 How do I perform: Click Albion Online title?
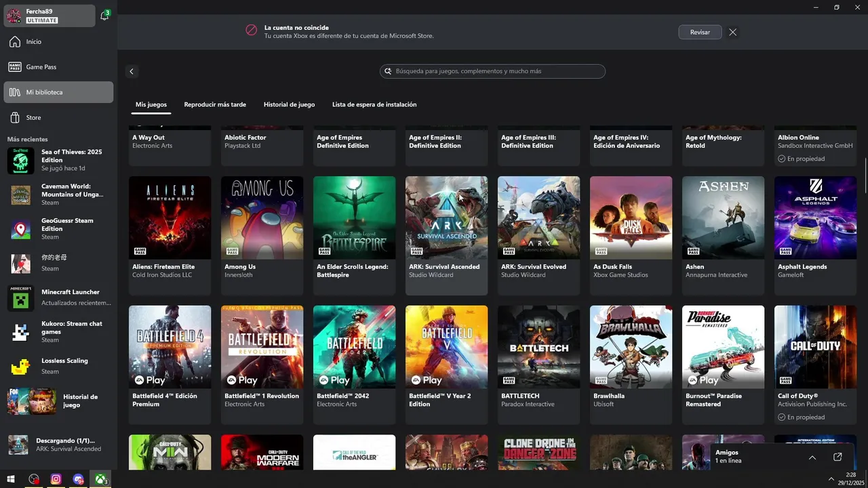pyautogui.click(x=798, y=138)
